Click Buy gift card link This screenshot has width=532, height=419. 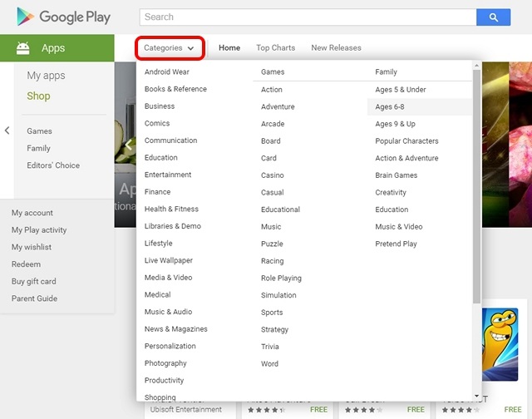pos(34,281)
